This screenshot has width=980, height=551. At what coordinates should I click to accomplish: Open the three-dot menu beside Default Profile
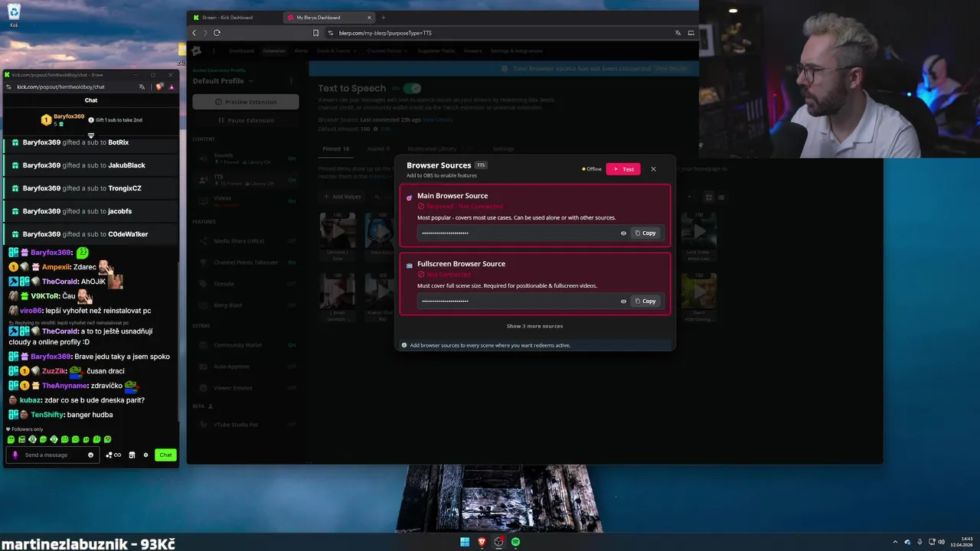coord(291,81)
